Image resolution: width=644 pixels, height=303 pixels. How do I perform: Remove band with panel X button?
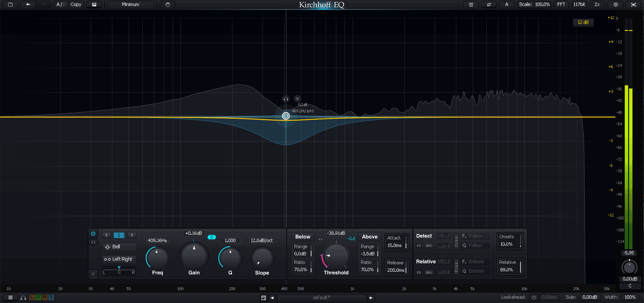click(x=93, y=274)
